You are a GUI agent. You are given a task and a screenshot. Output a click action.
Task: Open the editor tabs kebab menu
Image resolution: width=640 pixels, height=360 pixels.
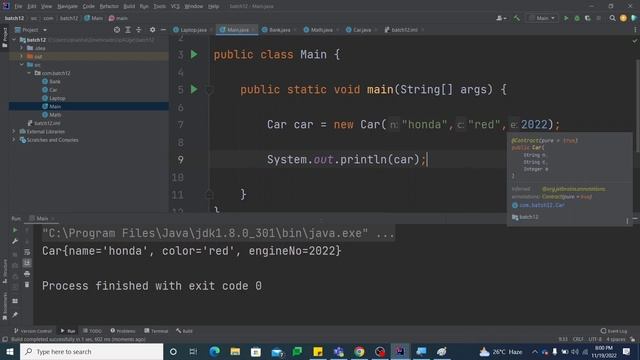pos(635,30)
